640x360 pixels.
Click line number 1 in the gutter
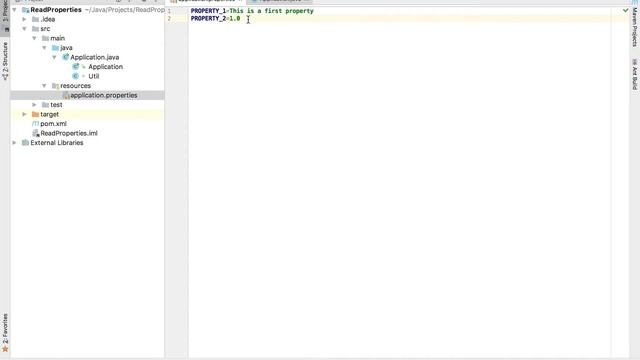[x=169, y=11]
